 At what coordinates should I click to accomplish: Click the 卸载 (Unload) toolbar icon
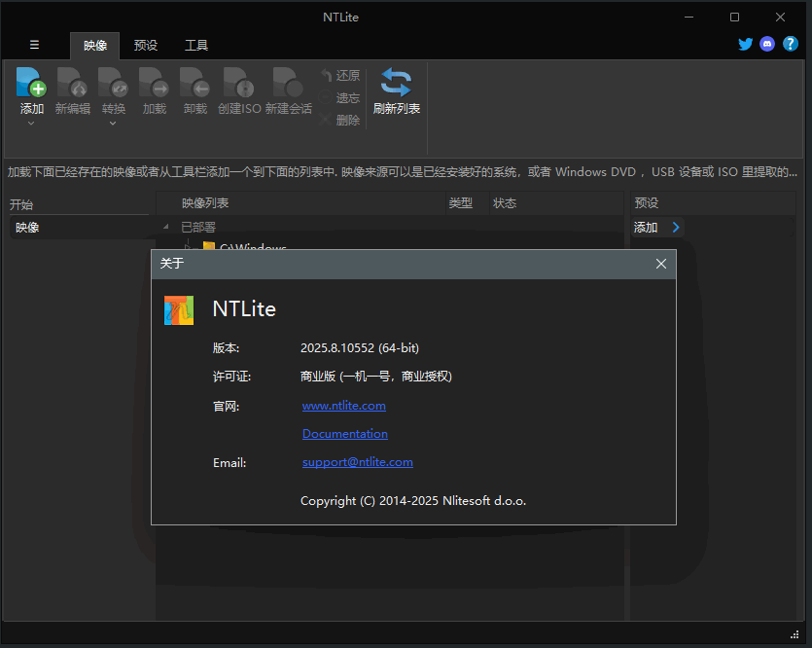pyautogui.click(x=194, y=83)
